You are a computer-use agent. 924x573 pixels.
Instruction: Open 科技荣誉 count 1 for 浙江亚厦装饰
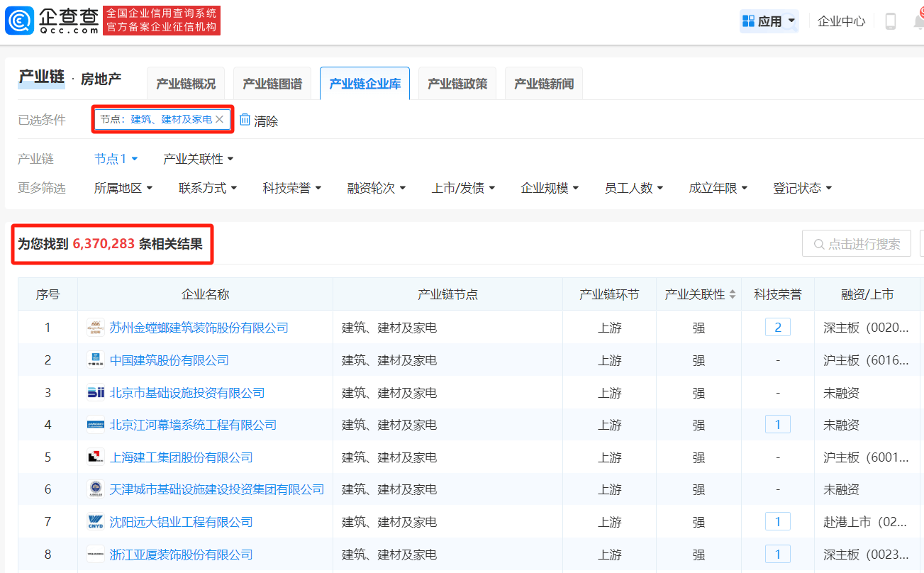[778, 554]
